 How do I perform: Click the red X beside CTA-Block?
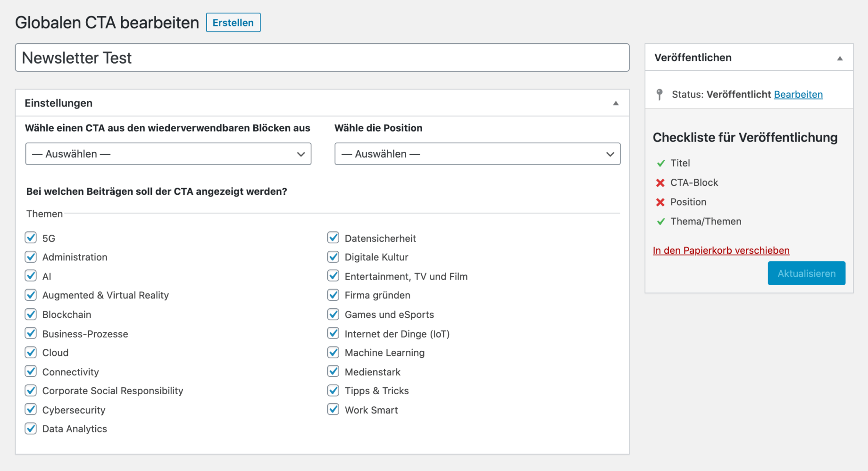pos(660,182)
